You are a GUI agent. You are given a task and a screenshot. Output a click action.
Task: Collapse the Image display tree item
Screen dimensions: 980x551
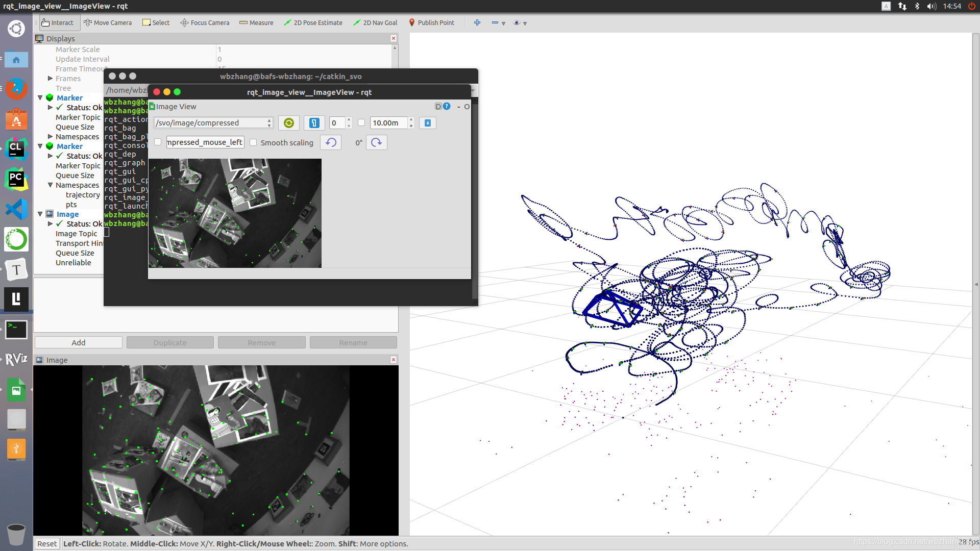(40, 214)
